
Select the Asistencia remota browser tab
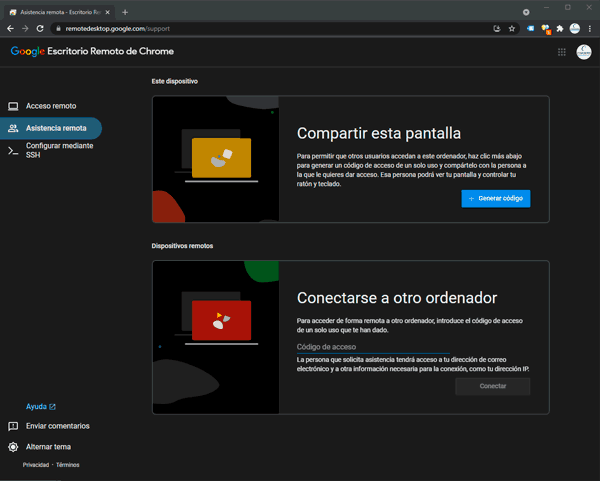point(60,12)
